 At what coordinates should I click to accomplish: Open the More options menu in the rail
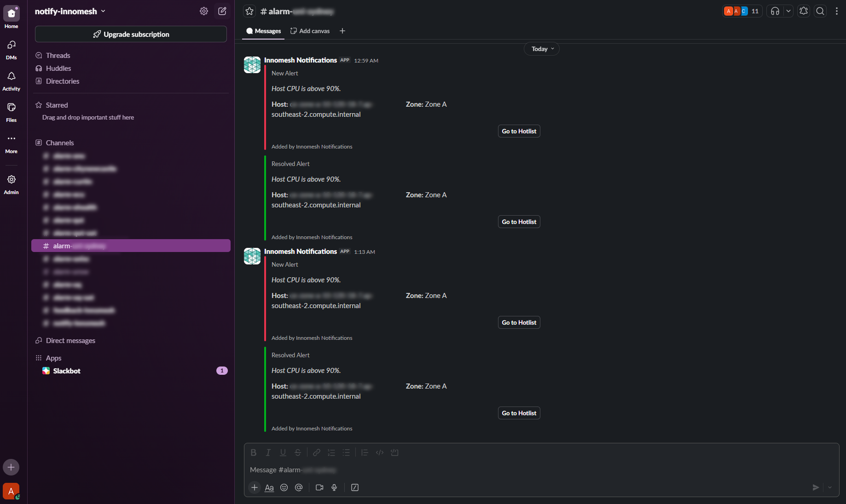point(11,143)
